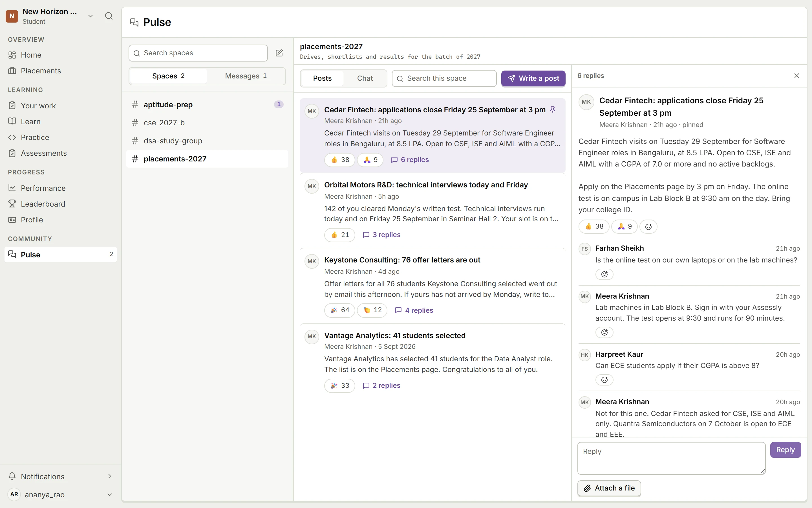The image size is (812, 508).
Task: Select the Posts tab
Action: point(322,78)
